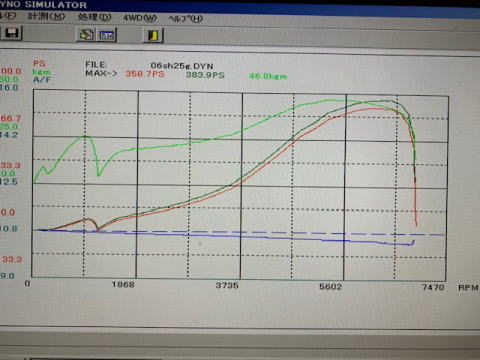Click the blue A/F legend label
Viewport: 480px width, 360px height.
point(42,80)
